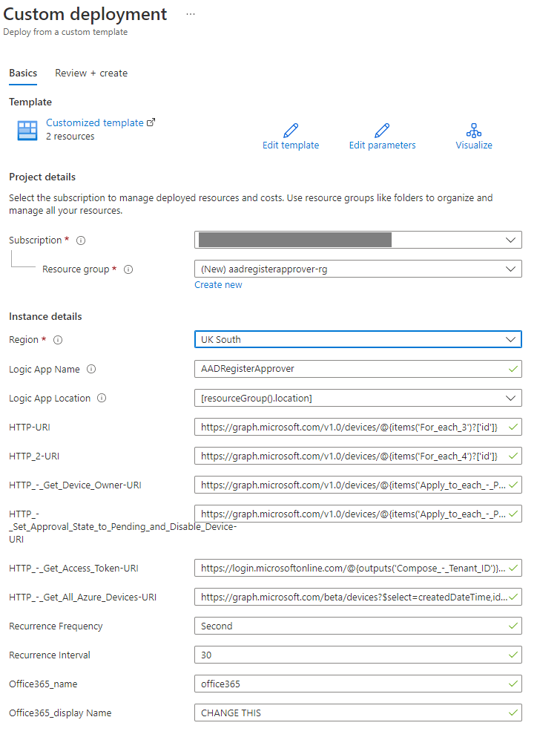Screen dimensions: 560x740
Task: Expand the Resource group dropdown
Action: coord(510,269)
